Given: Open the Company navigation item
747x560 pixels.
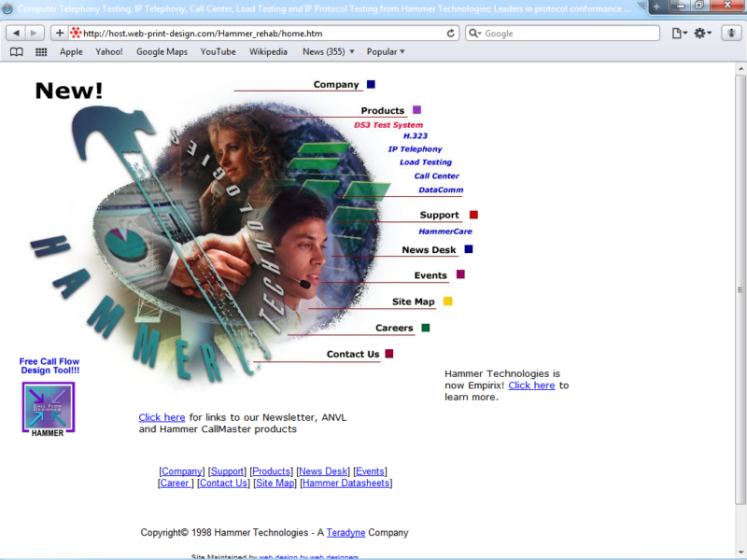Looking at the screenshot, I should coord(336,85).
